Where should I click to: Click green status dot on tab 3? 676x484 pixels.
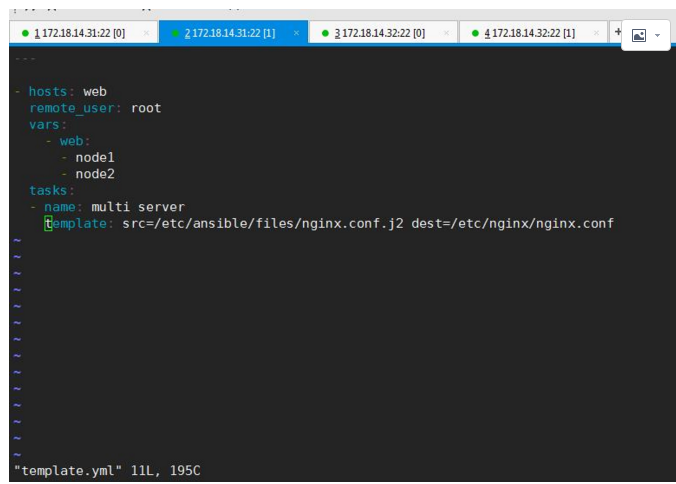(325, 33)
